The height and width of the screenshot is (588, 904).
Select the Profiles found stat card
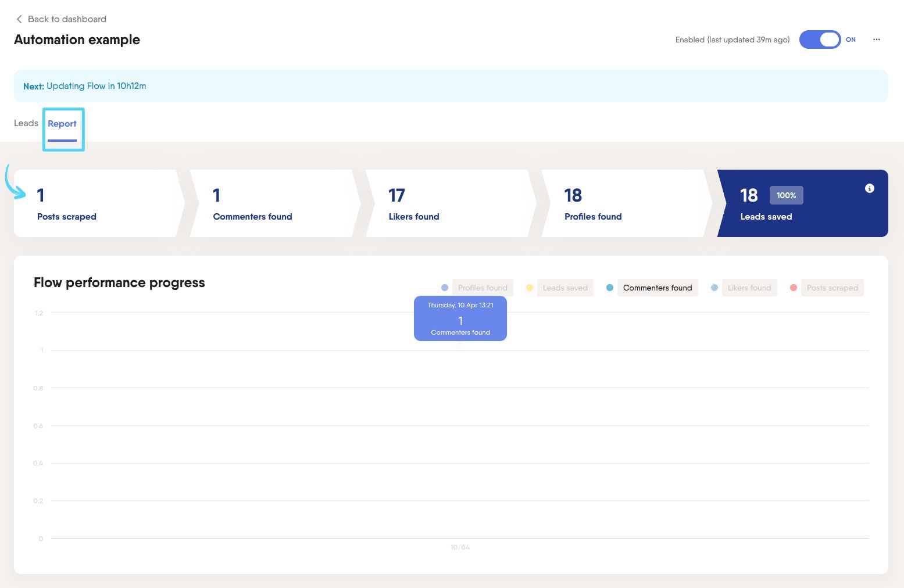627,203
